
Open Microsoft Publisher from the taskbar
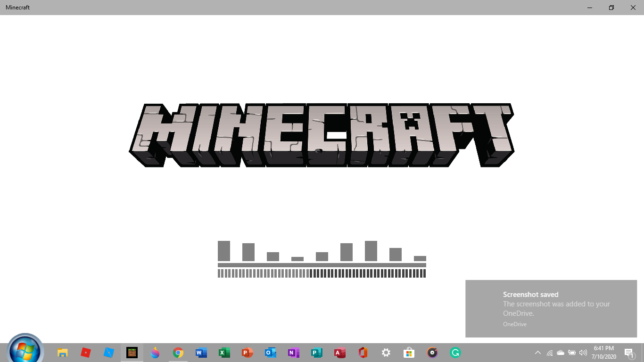(316, 353)
